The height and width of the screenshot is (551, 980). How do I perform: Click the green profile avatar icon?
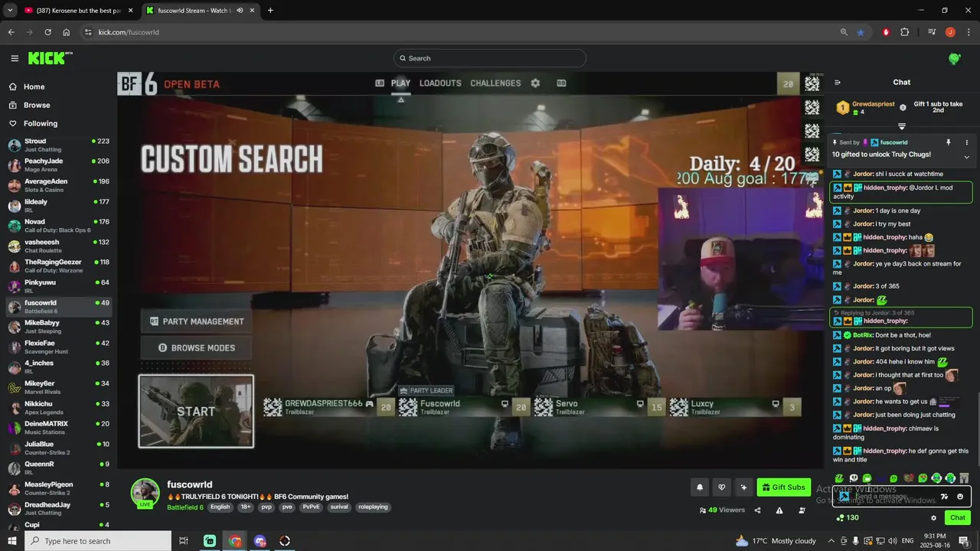[x=954, y=58]
